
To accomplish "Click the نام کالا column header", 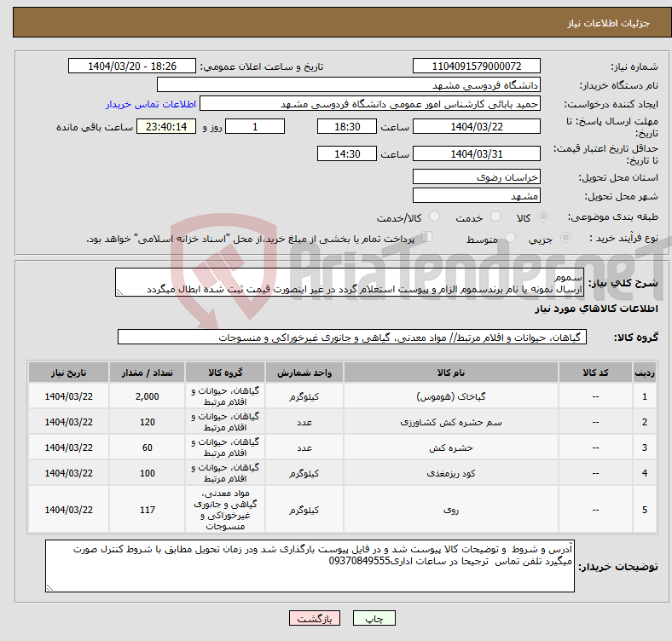I will [451, 372].
